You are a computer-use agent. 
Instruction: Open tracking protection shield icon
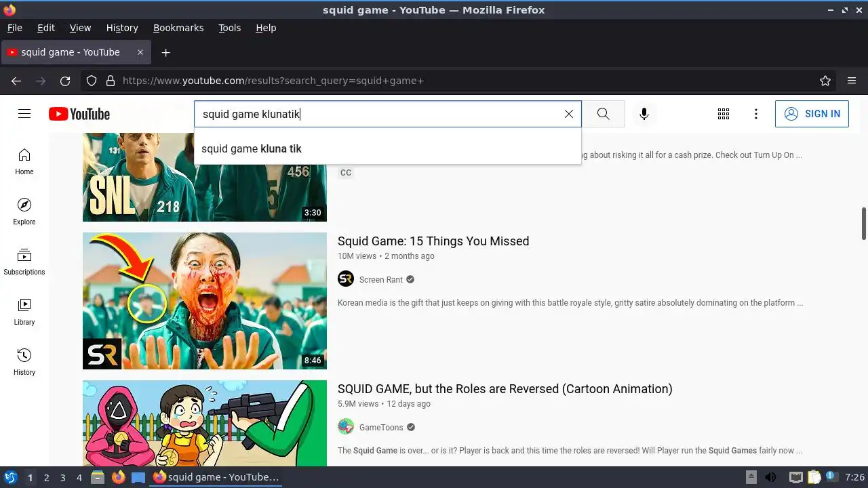click(x=92, y=81)
